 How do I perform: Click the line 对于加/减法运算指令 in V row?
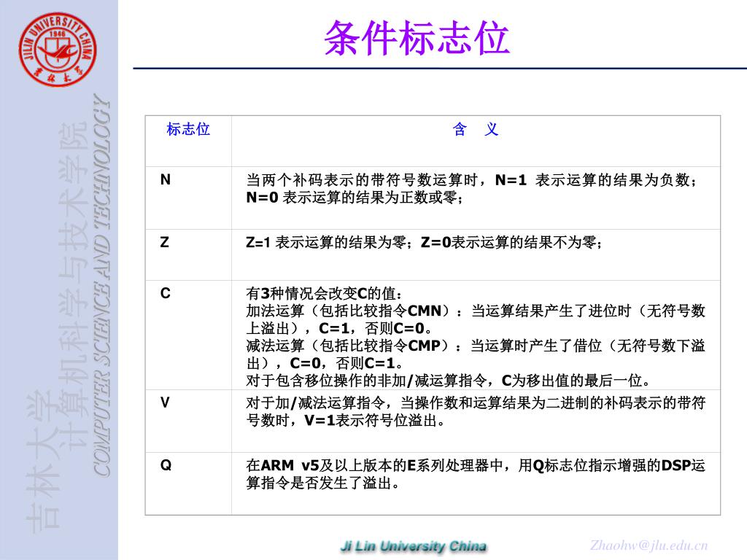click(x=476, y=402)
